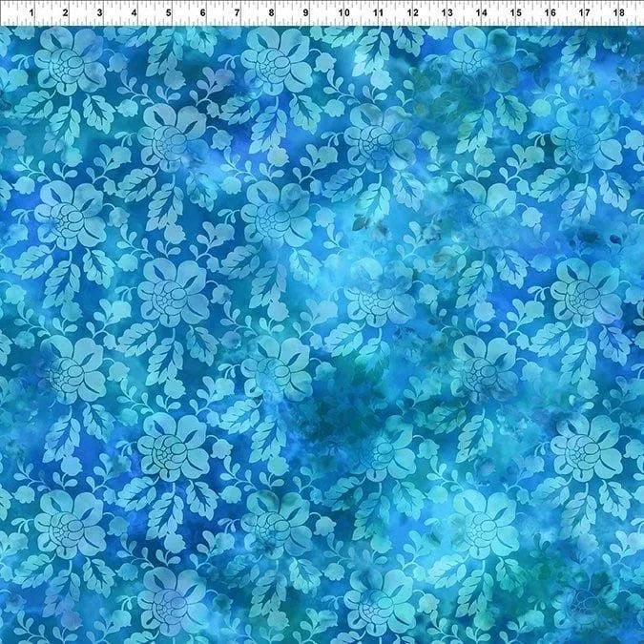The image size is (644, 644).
Task: Pick the ruler mark labeled 12
Action: pos(412,14)
